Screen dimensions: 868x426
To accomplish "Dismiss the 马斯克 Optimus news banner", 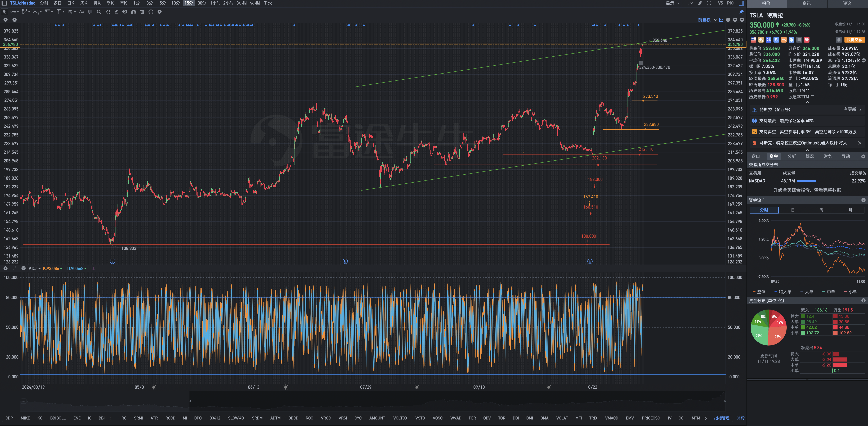I will (860, 143).
